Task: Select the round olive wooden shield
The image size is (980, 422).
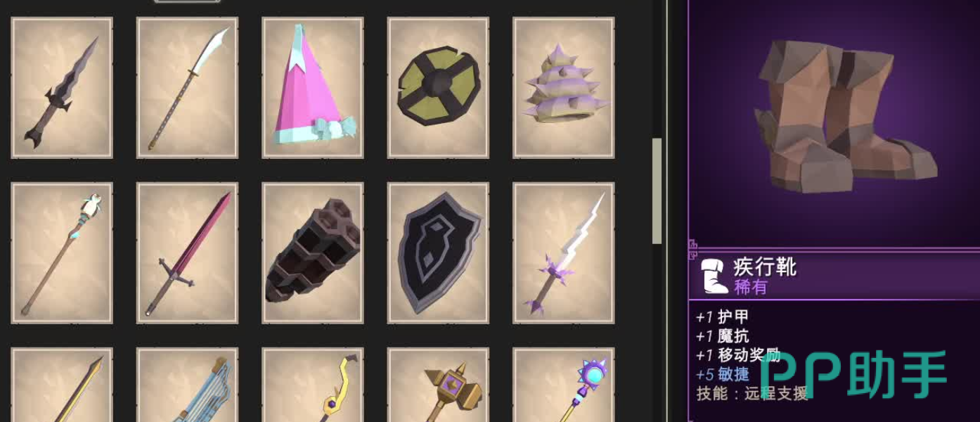Action: pyautogui.click(x=439, y=88)
